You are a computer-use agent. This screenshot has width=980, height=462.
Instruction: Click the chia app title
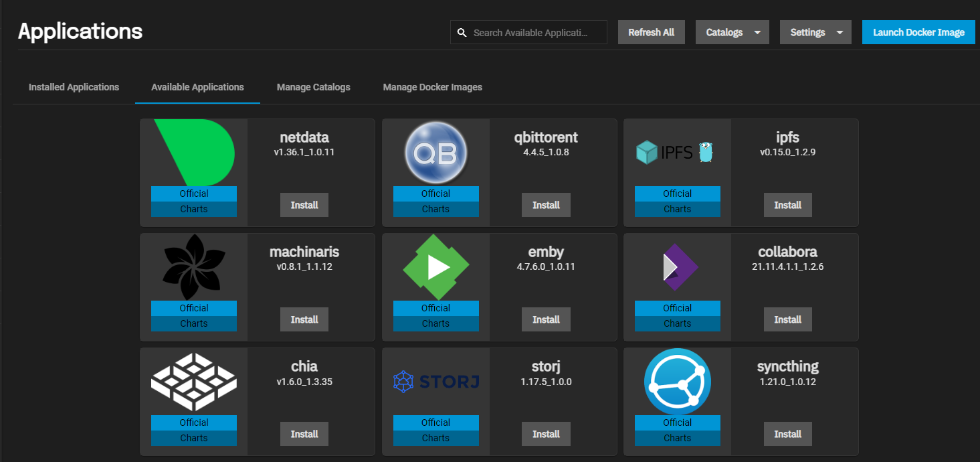click(304, 366)
